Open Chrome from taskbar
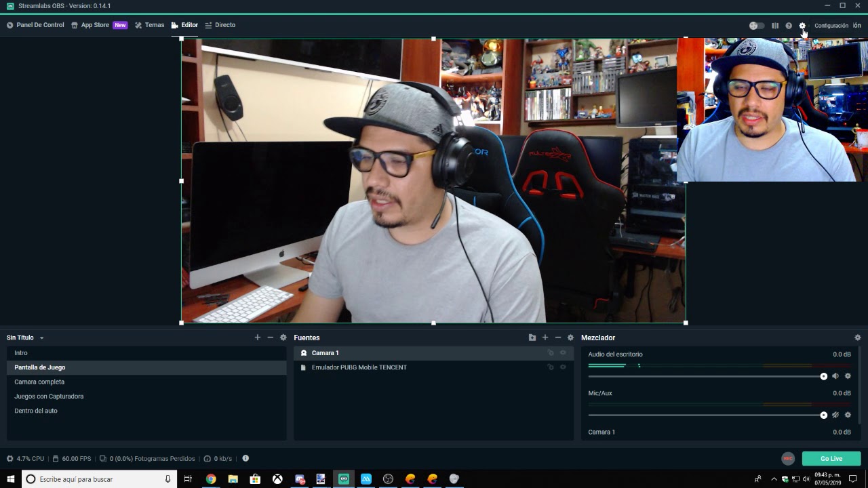 [x=211, y=479]
